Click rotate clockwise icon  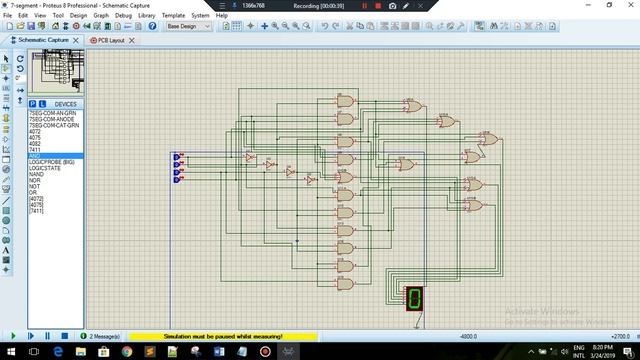click(20, 59)
